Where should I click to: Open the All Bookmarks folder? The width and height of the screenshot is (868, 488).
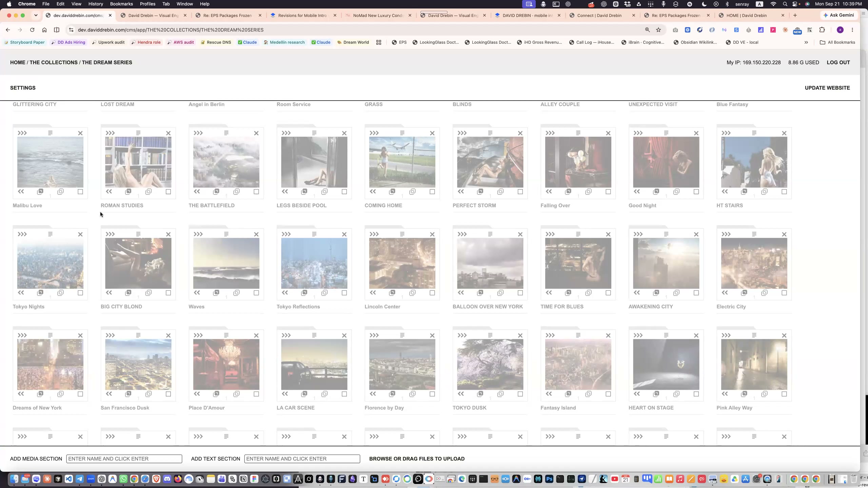point(837,42)
